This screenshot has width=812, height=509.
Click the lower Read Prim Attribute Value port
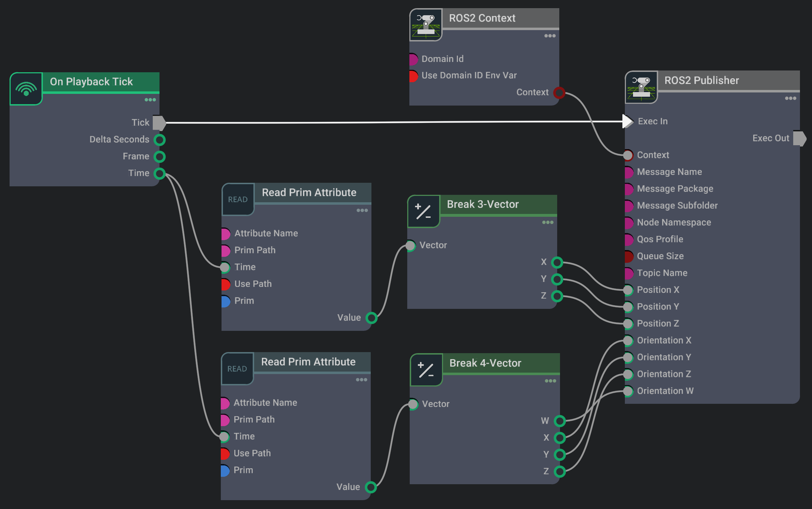pyautogui.click(x=371, y=487)
